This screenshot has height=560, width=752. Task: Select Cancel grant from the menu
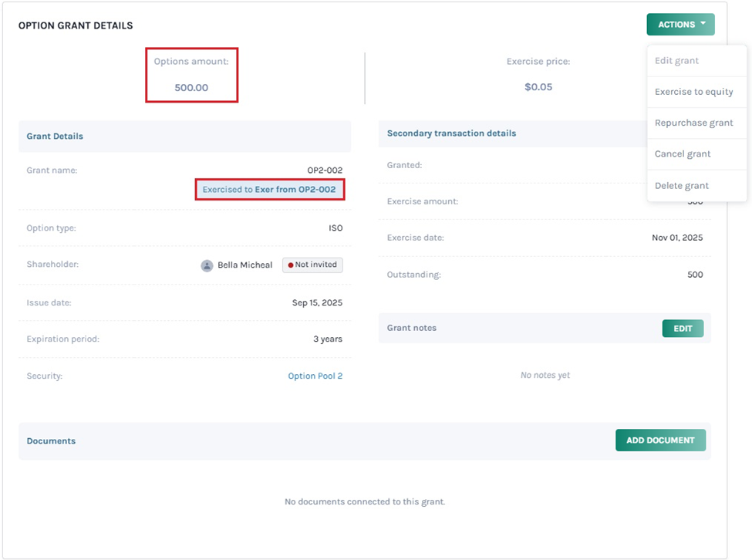click(683, 153)
